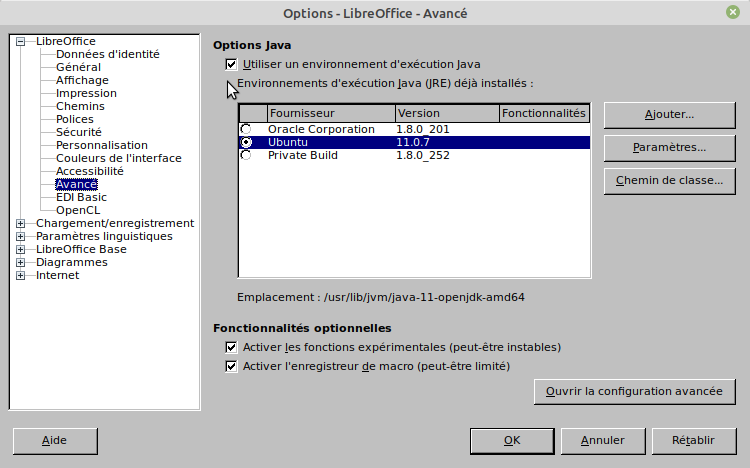
Task: Open Chemin de classe... dialog
Action: pyautogui.click(x=670, y=181)
